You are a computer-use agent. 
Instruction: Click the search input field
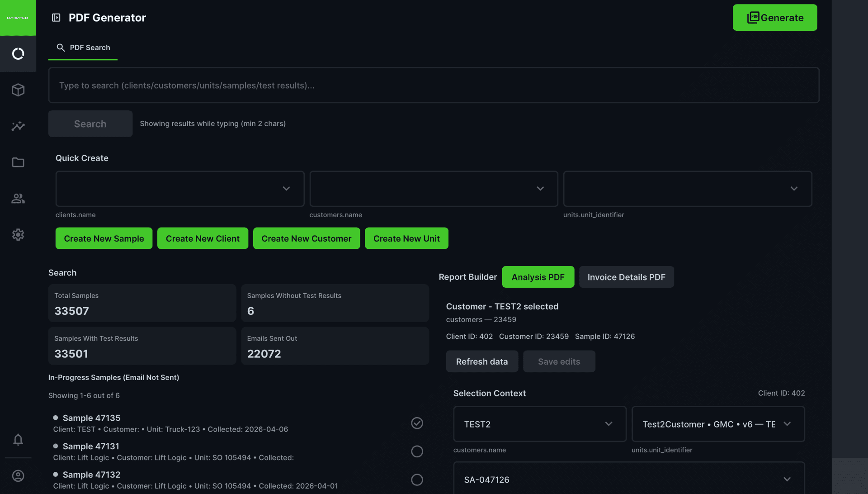point(434,85)
